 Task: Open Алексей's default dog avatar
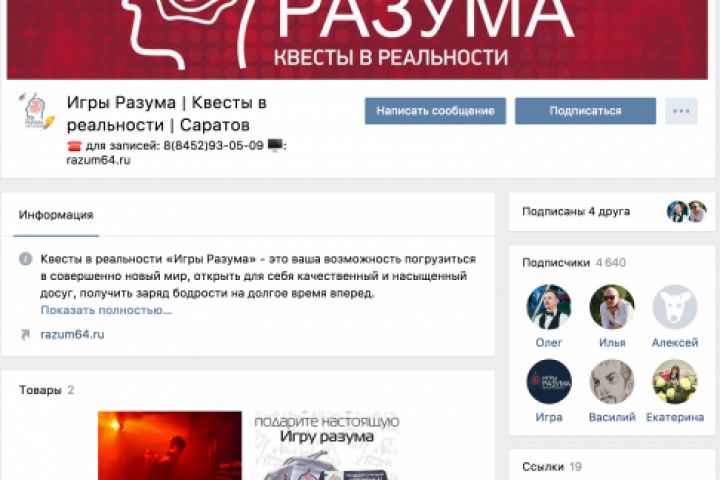click(x=675, y=307)
